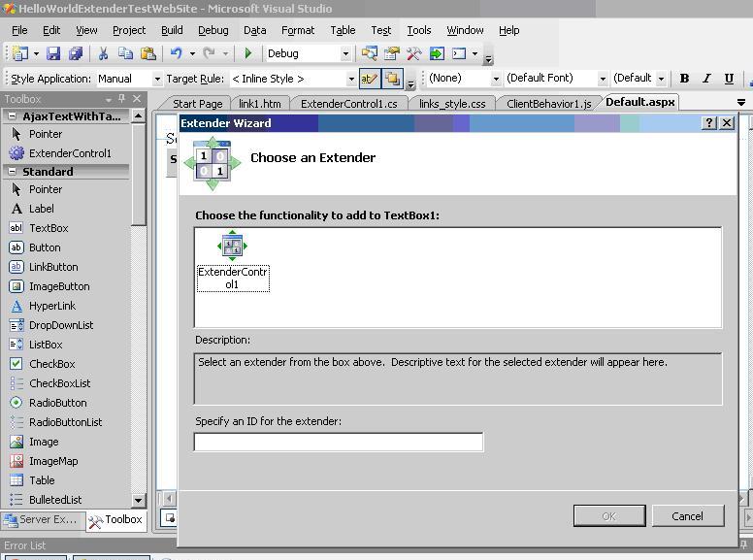Switch to the ExtenderControl1.cs tab
753x560 pixels.
(348, 104)
